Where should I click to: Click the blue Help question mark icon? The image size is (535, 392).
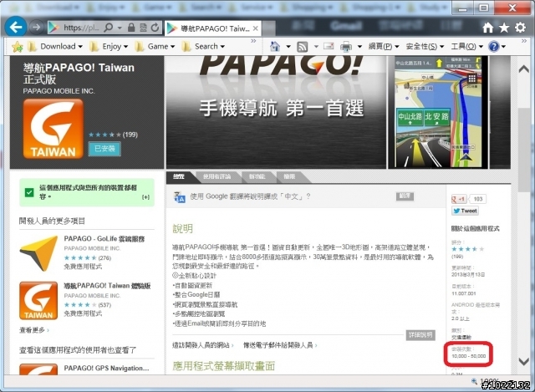click(x=494, y=47)
